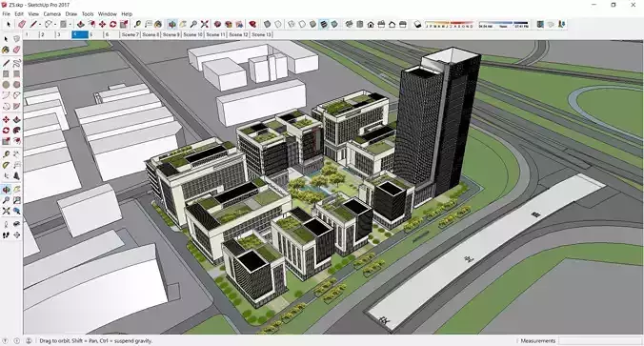This screenshot has height=346, width=644.
Task: Select scene tab 2
Action: coord(48,34)
